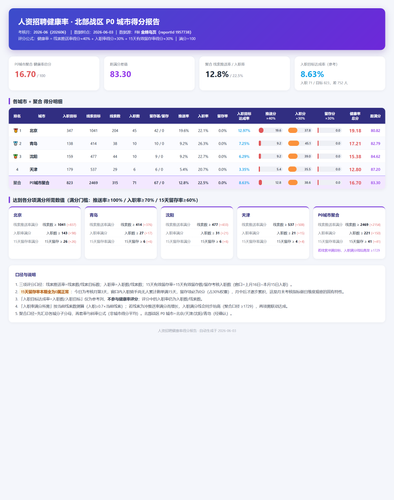
Task: Click the report title 人资招聘健康率 · 北部战区 P0 城市得分报告
Action: point(89,22)
